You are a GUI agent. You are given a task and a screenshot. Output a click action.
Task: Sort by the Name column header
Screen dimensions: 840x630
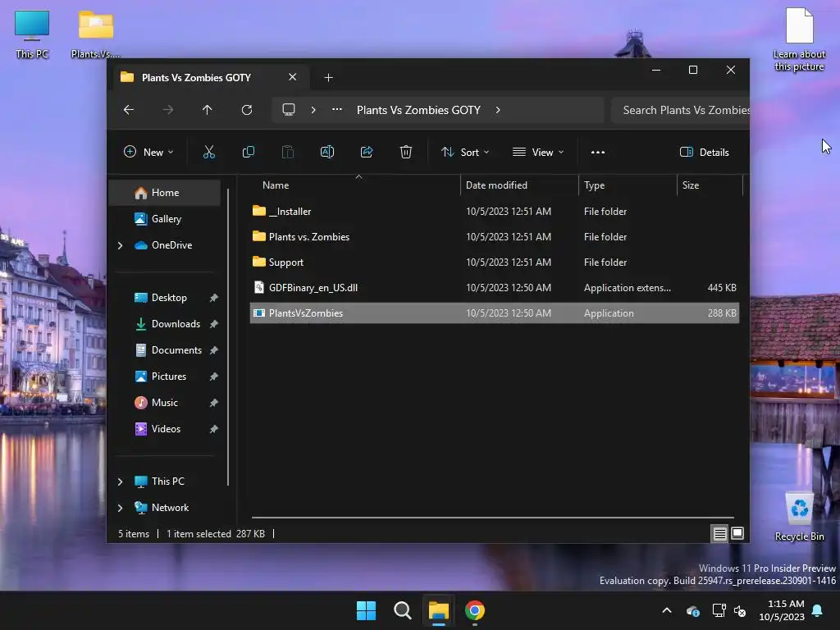pyautogui.click(x=354, y=185)
